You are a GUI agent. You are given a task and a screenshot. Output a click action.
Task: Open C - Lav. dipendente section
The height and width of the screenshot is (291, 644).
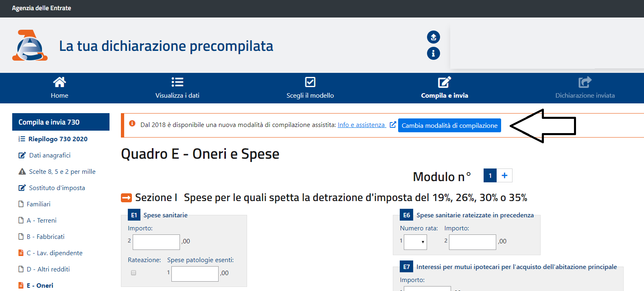pos(55,253)
